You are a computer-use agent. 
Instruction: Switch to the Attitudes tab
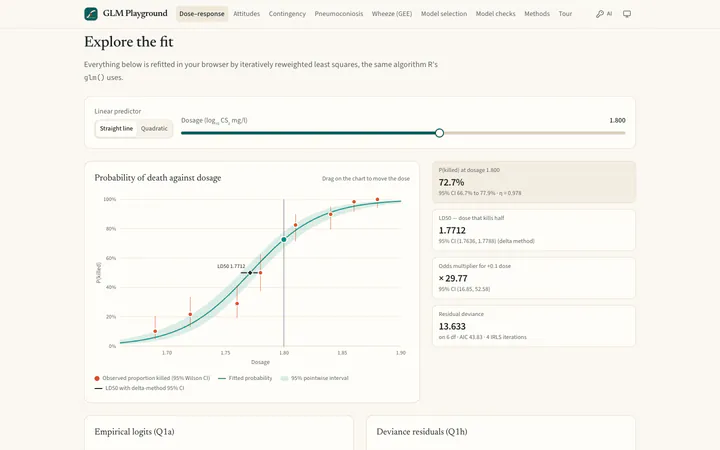[247, 14]
